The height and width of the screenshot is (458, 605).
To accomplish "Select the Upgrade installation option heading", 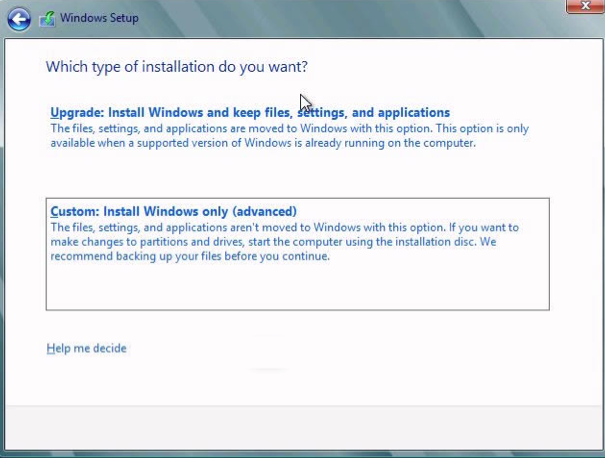I will coord(250,113).
